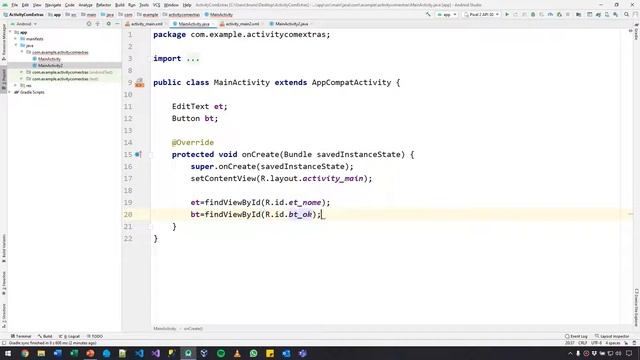Viewport: 640px width, 360px height.
Task: Open the project panel settings gear
Action: [109, 24]
